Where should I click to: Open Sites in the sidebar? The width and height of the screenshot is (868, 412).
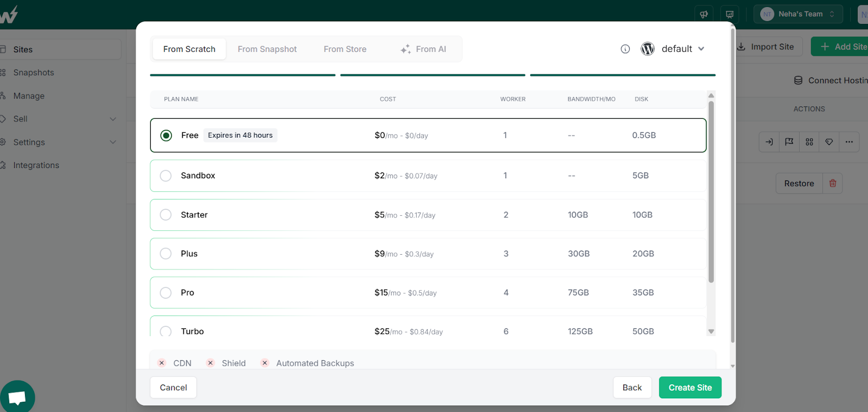(x=60, y=49)
